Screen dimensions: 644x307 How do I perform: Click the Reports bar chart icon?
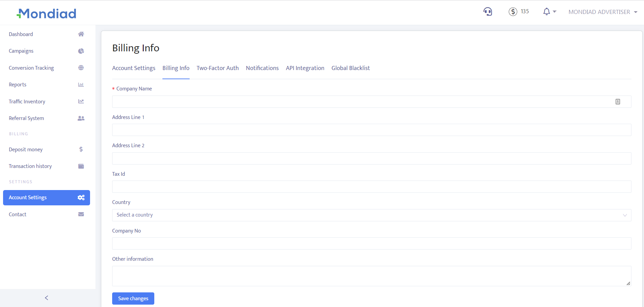[81, 85]
